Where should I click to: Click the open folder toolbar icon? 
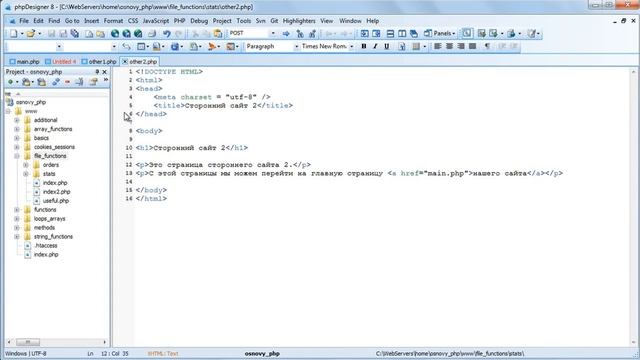[x=31, y=33]
